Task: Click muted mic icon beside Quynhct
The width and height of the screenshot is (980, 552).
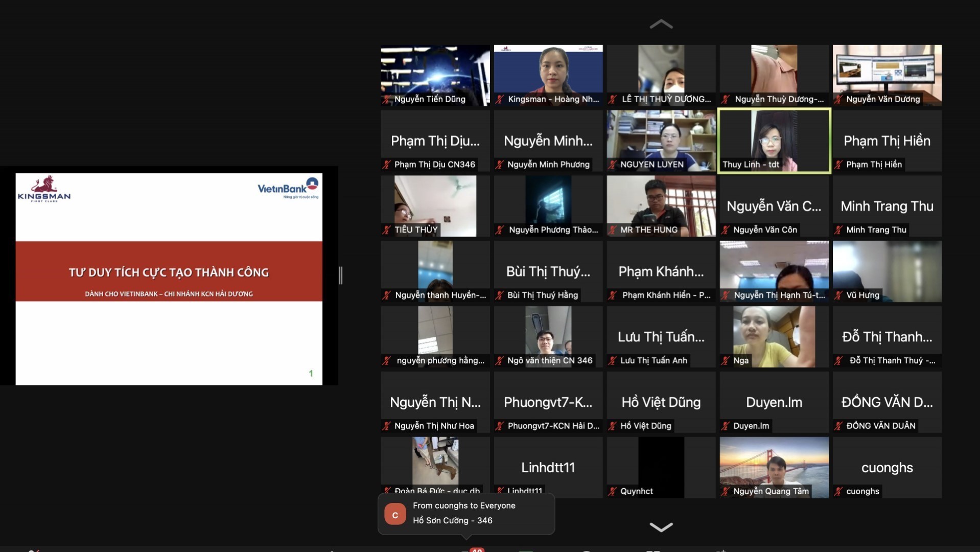Action: pyautogui.click(x=613, y=492)
